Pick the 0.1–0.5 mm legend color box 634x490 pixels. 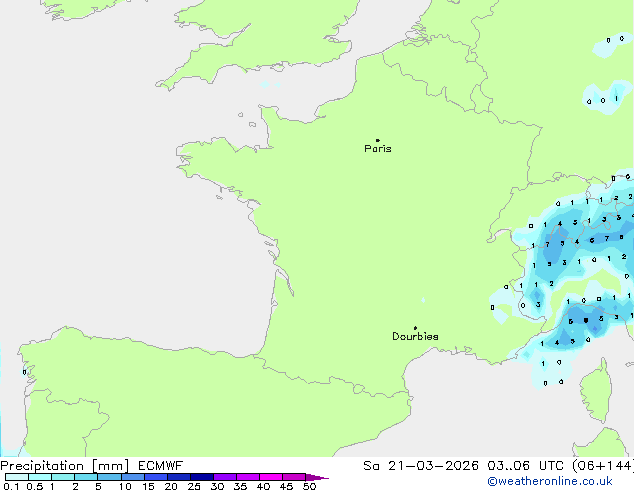click(17, 477)
